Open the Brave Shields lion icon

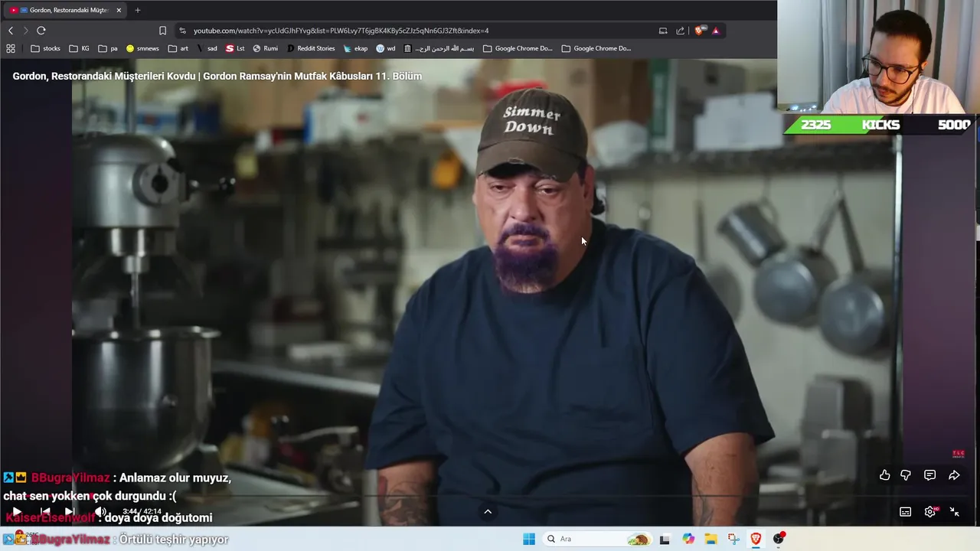pos(699,31)
